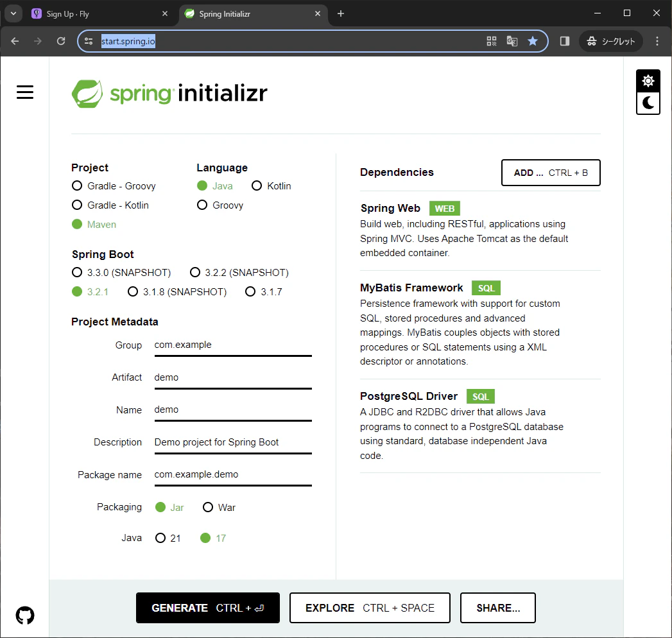Click the SHARE... button
The width and height of the screenshot is (672, 638).
point(498,608)
